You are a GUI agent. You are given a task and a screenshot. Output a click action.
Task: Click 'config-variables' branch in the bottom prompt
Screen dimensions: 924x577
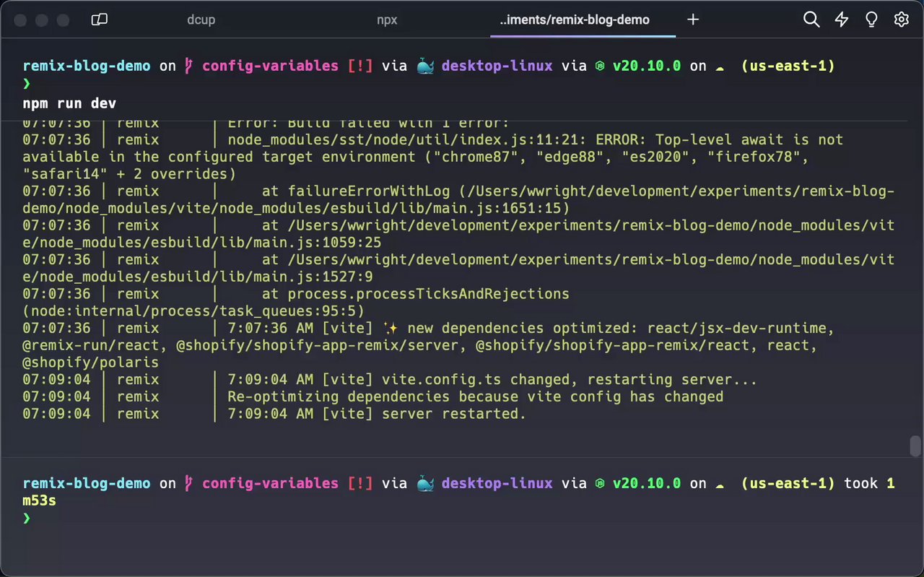pos(270,483)
